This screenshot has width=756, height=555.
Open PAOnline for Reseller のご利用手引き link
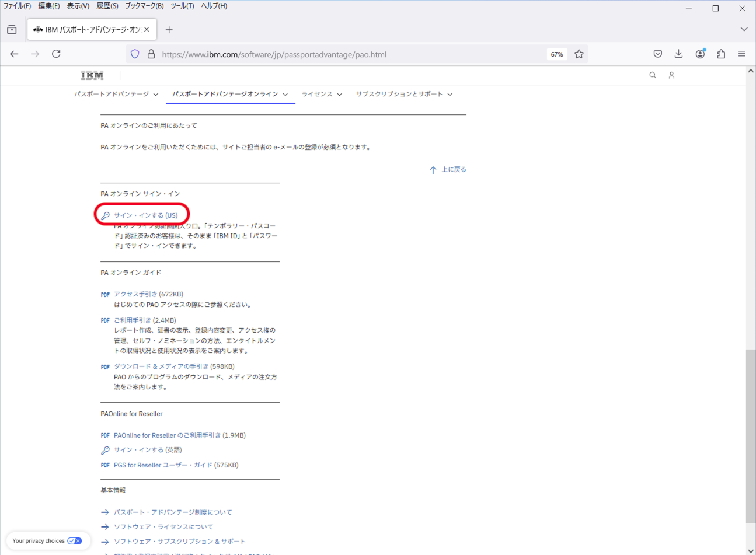click(167, 435)
